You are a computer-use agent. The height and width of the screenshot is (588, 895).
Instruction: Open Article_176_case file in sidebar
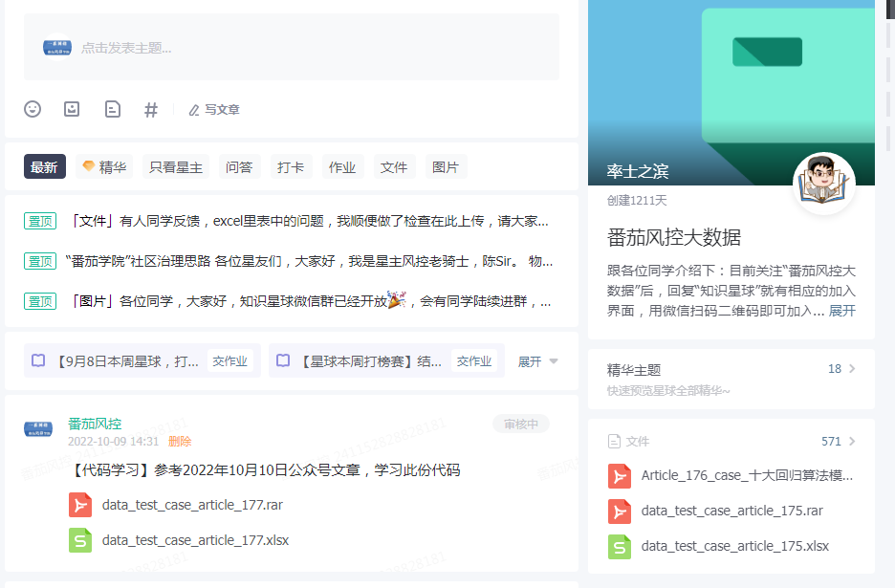tap(746, 475)
